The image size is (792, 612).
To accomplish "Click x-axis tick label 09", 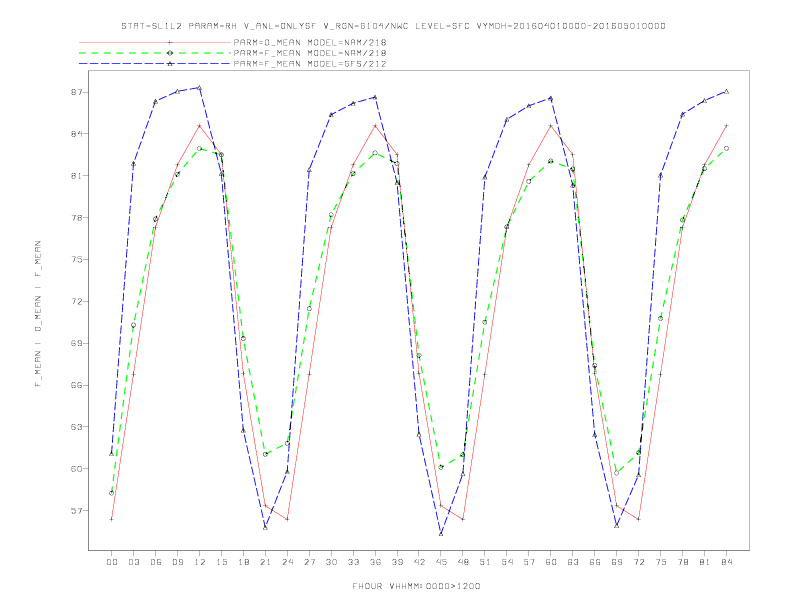I will point(177,562).
